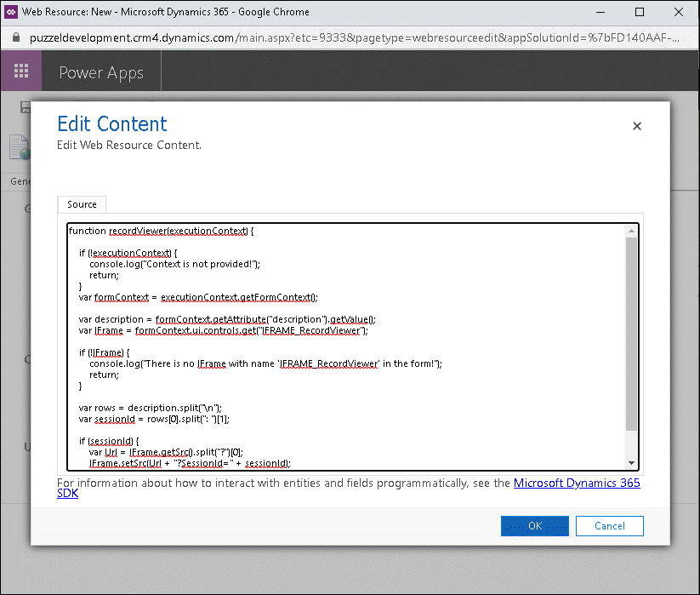Click the partially hidden Save icon

(26, 107)
